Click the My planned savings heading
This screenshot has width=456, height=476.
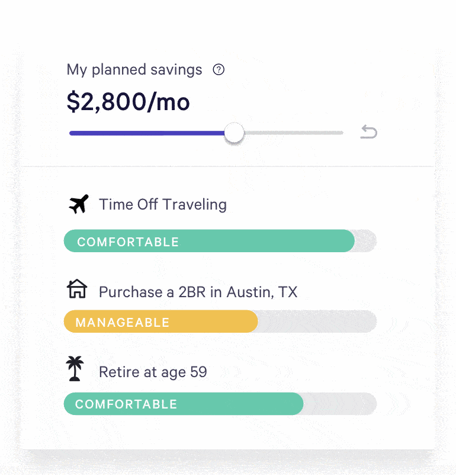(134, 70)
